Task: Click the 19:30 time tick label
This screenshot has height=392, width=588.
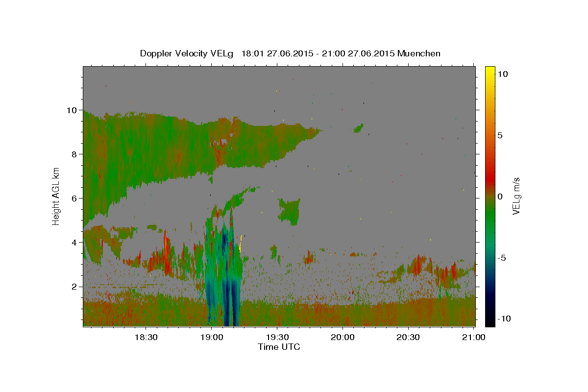Action: [x=277, y=337]
